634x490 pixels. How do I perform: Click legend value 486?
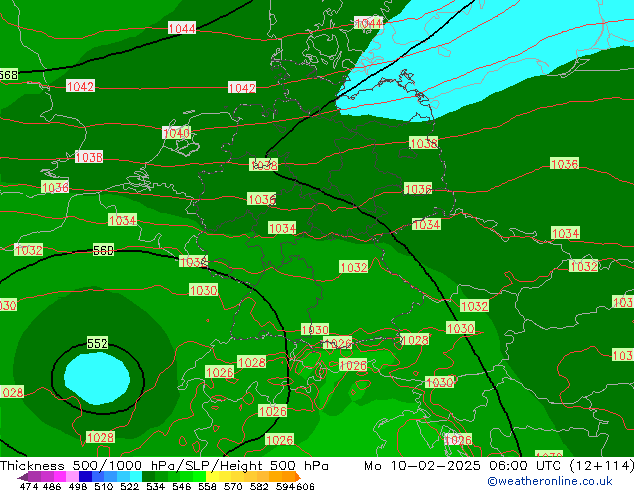pos(52,486)
